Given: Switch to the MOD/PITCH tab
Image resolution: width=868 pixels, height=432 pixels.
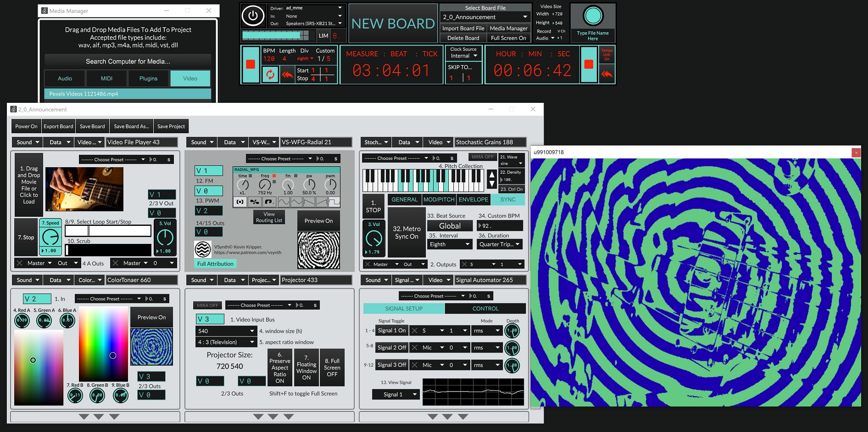Looking at the screenshot, I should point(439,200).
